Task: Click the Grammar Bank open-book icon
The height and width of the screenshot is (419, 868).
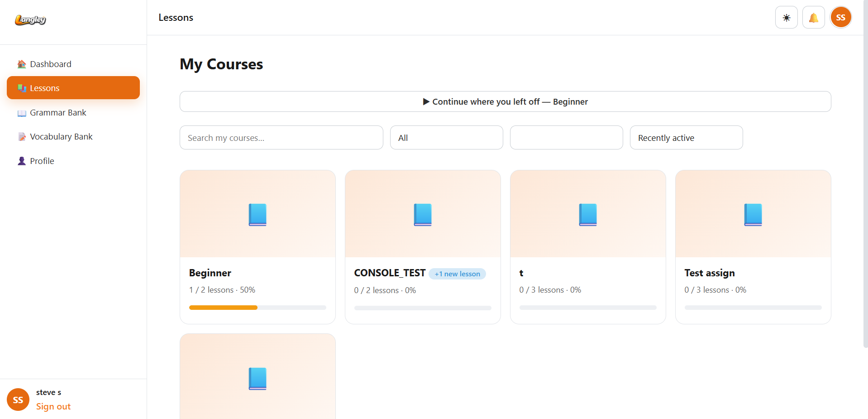Action: tap(22, 113)
